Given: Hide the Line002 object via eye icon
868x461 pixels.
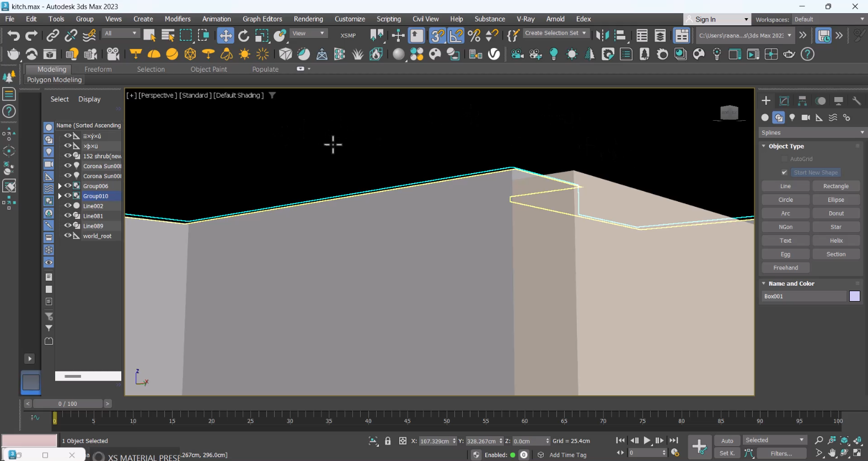Looking at the screenshot, I should pyautogui.click(x=68, y=206).
